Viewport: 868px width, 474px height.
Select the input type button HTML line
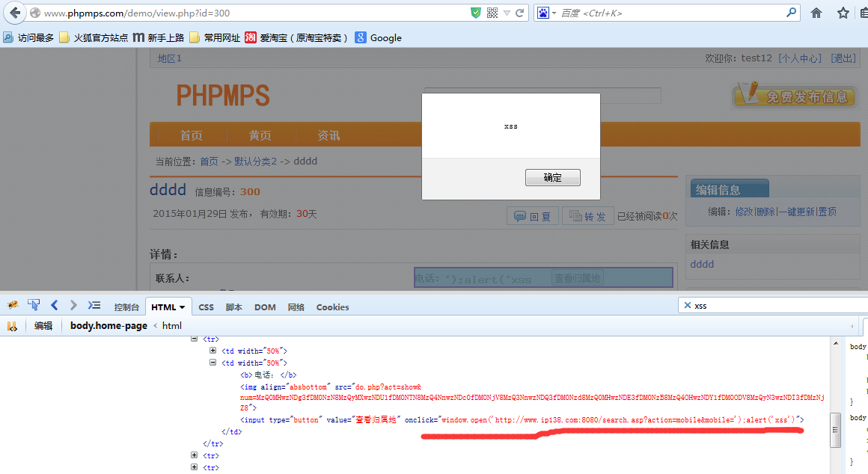pos(522,420)
